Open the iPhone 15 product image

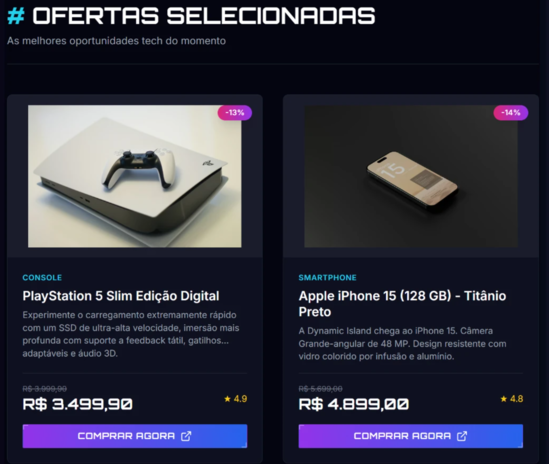(x=411, y=176)
